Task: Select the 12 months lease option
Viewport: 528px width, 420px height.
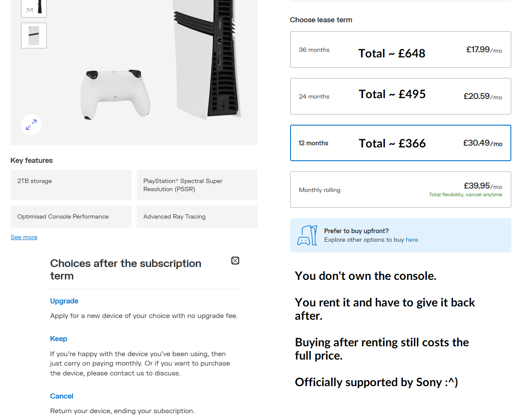Action: click(400, 143)
